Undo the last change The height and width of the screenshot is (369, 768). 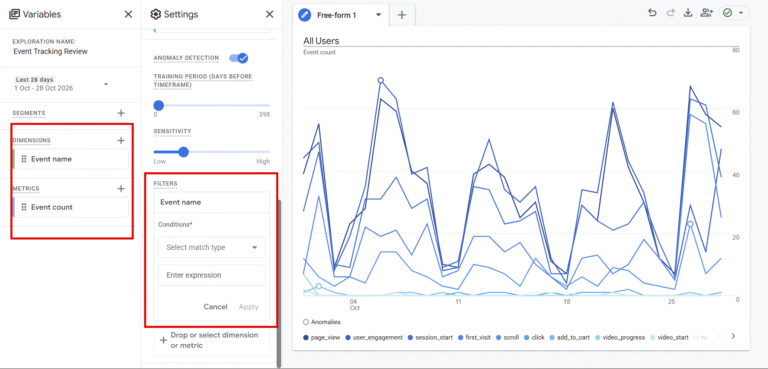(652, 13)
